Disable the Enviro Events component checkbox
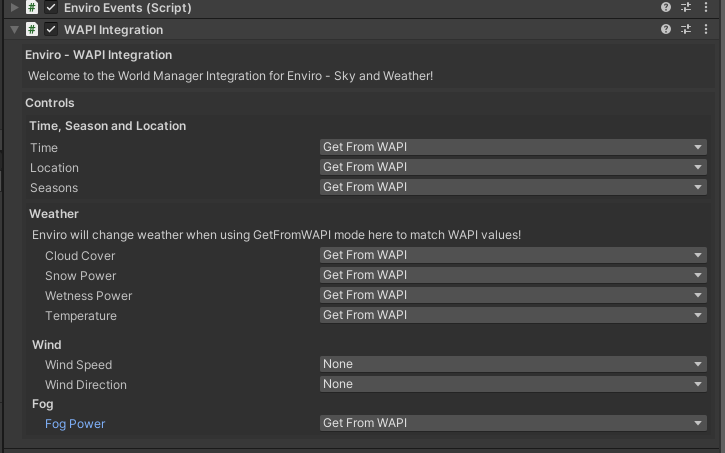The image size is (725, 453). click(51, 7)
